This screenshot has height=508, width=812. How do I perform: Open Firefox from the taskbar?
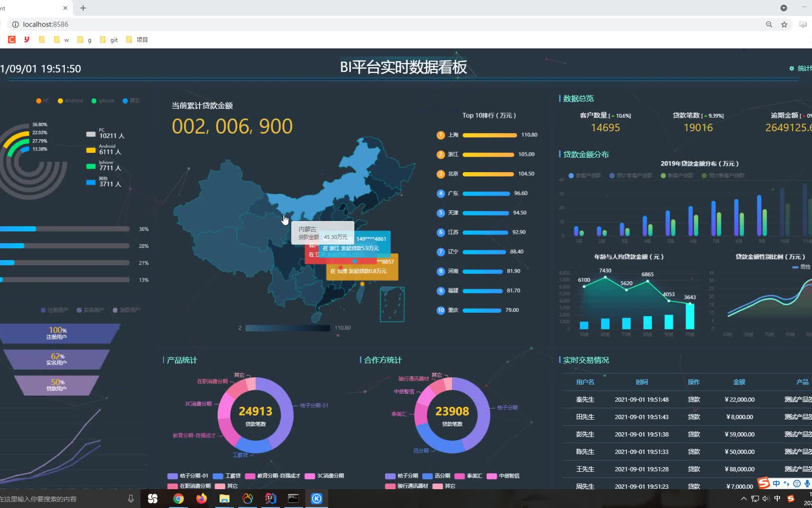[202, 499]
